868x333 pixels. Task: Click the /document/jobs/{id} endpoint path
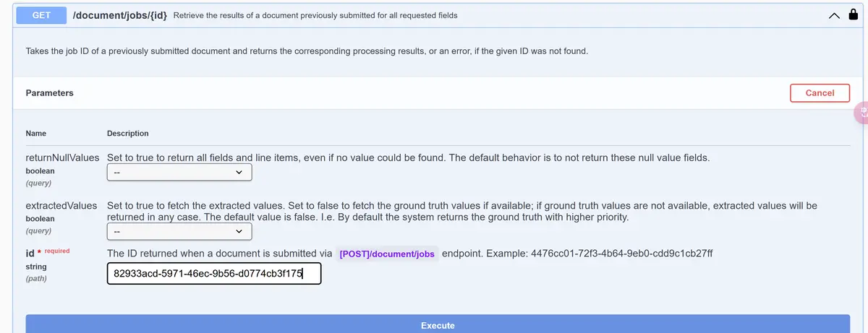point(120,14)
